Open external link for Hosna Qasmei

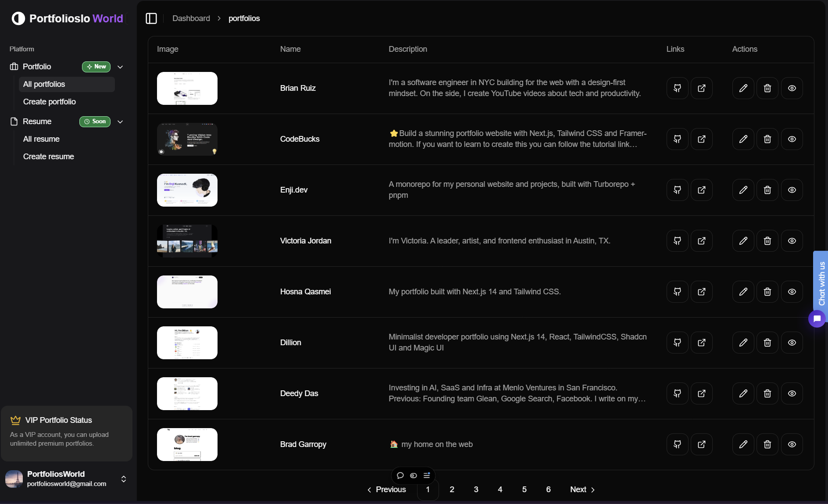tap(702, 292)
